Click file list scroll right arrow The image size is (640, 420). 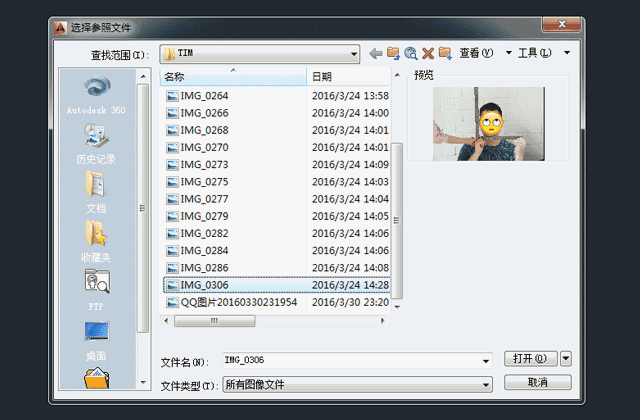[383, 321]
